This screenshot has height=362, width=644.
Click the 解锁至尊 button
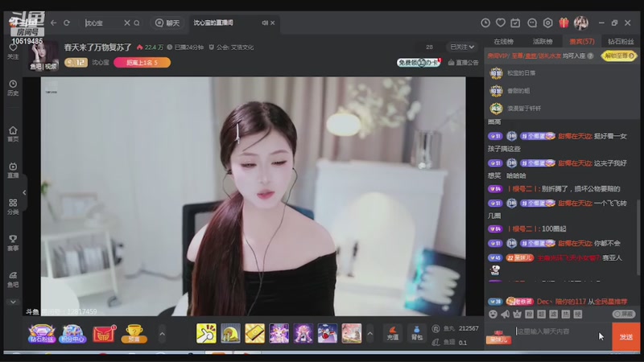tap(619, 56)
